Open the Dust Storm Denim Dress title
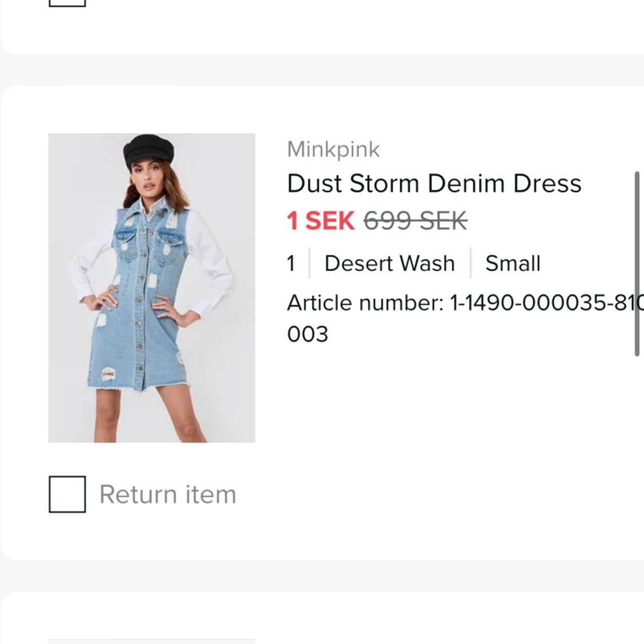Viewport: 644px width, 644px height. pyautogui.click(x=434, y=184)
